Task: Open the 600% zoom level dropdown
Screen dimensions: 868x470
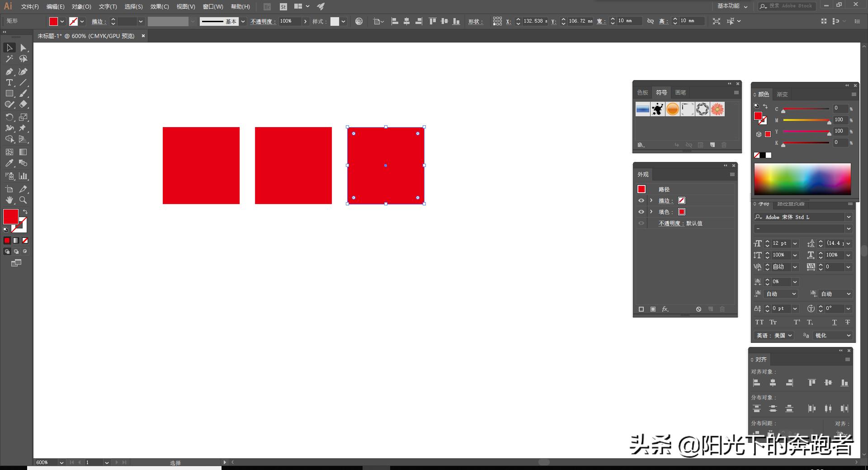Action: pos(61,462)
